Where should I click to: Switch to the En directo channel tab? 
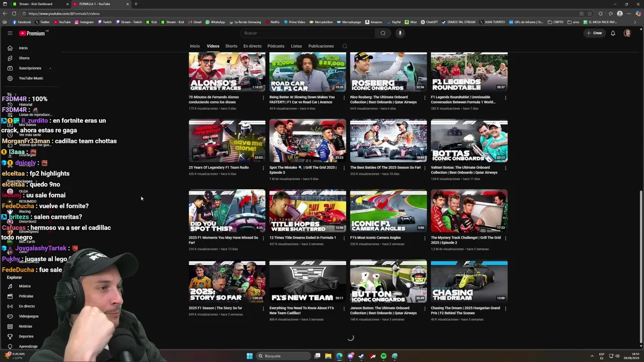tap(252, 46)
